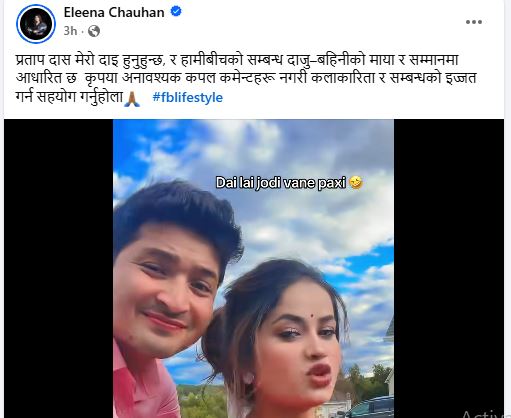Click the left black bar of the video
This screenshot has height=418, width=511.
(58, 269)
